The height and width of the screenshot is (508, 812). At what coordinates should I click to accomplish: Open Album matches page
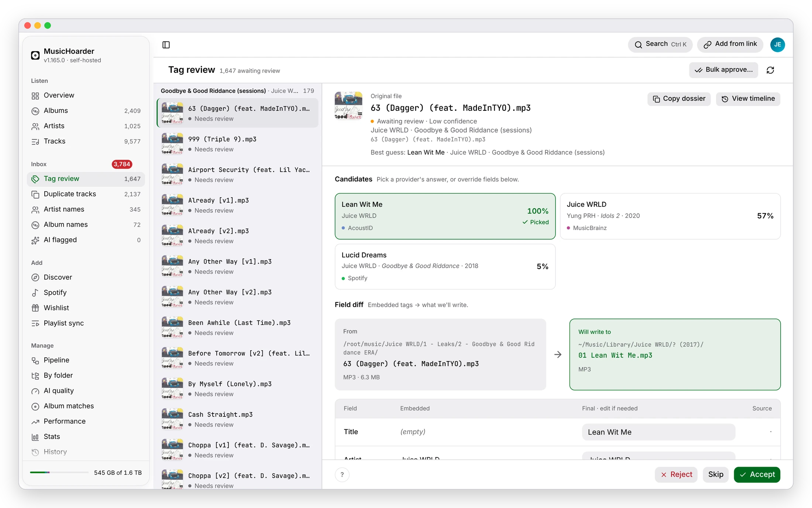coord(86,406)
